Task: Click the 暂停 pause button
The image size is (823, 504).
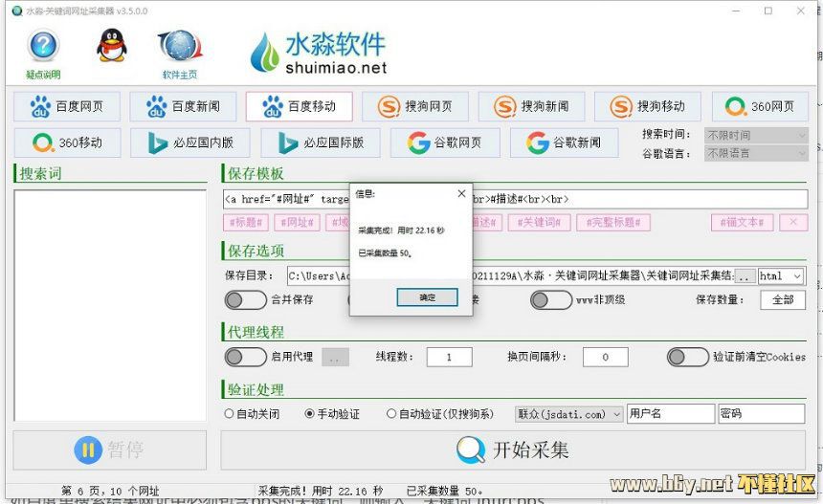Action: [x=110, y=450]
